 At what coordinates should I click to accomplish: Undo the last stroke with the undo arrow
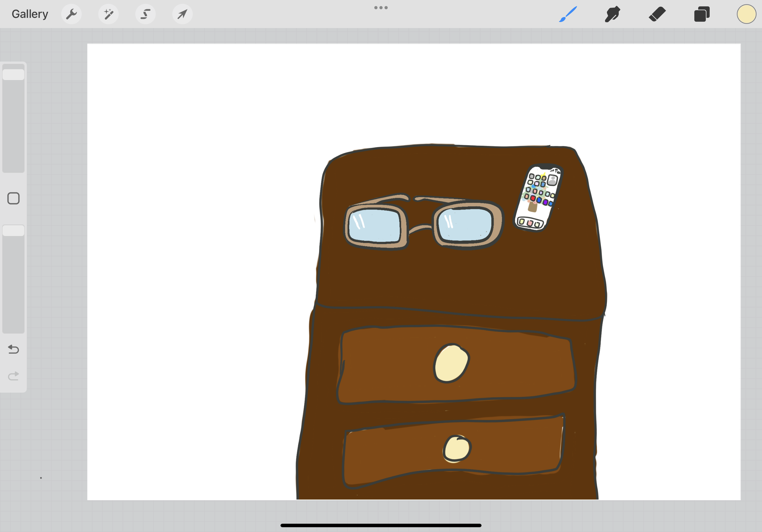13,349
